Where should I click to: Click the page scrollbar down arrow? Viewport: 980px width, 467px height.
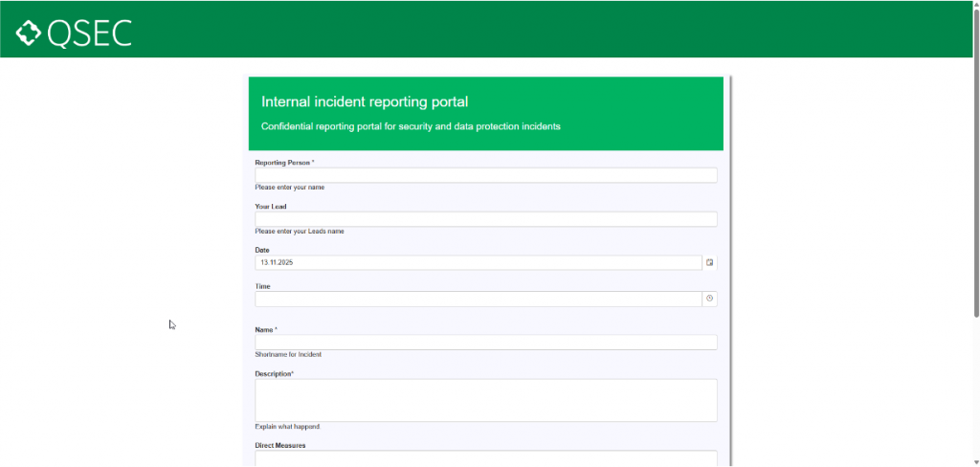975,462
